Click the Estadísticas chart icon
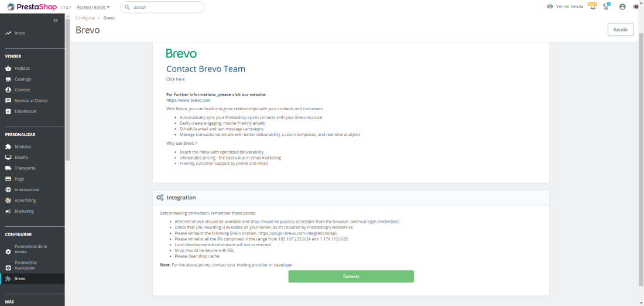The height and width of the screenshot is (306, 644). point(8,111)
